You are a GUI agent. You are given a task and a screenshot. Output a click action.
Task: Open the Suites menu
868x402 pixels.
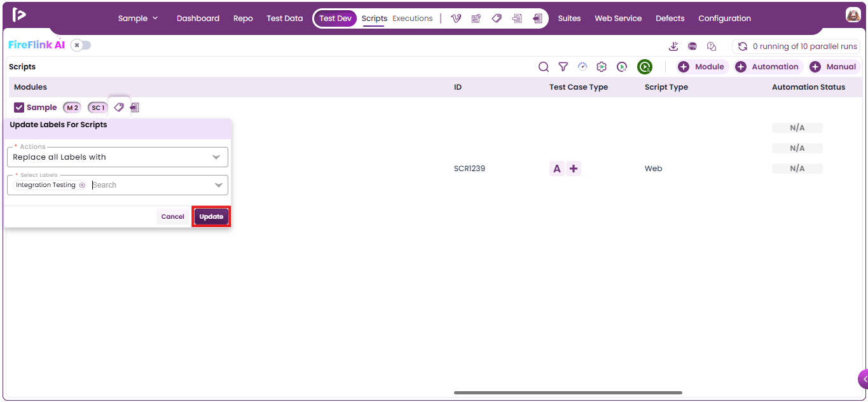click(x=569, y=18)
